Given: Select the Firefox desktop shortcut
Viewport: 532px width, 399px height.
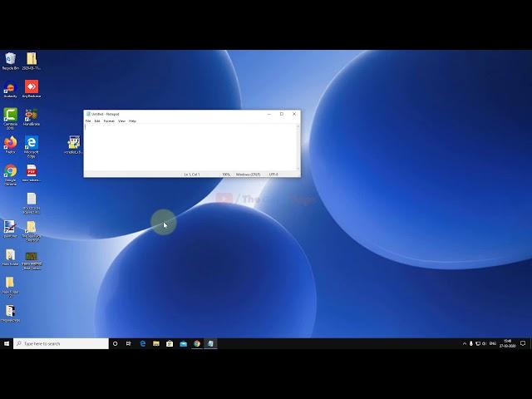Looking at the screenshot, I should coord(10,145).
